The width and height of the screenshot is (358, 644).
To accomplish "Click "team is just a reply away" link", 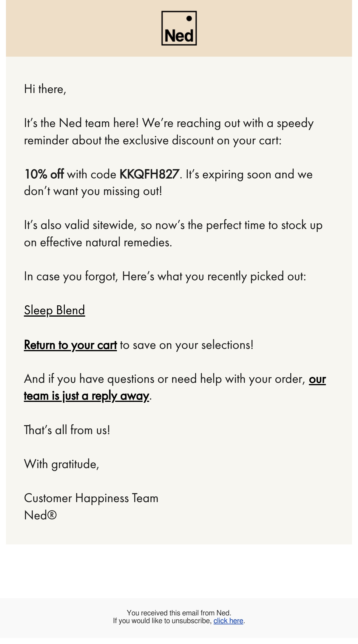I will pyautogui.click(x=86, y=396).
